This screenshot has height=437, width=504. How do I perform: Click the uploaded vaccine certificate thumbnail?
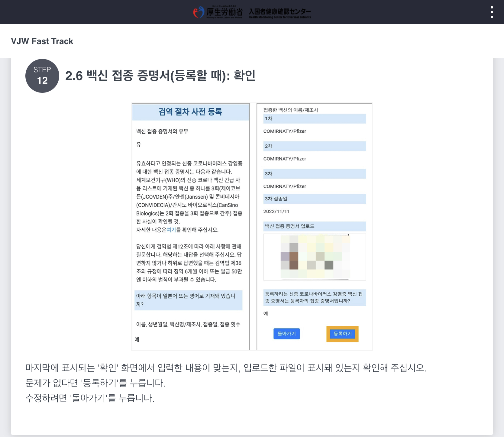click(315, 257)
